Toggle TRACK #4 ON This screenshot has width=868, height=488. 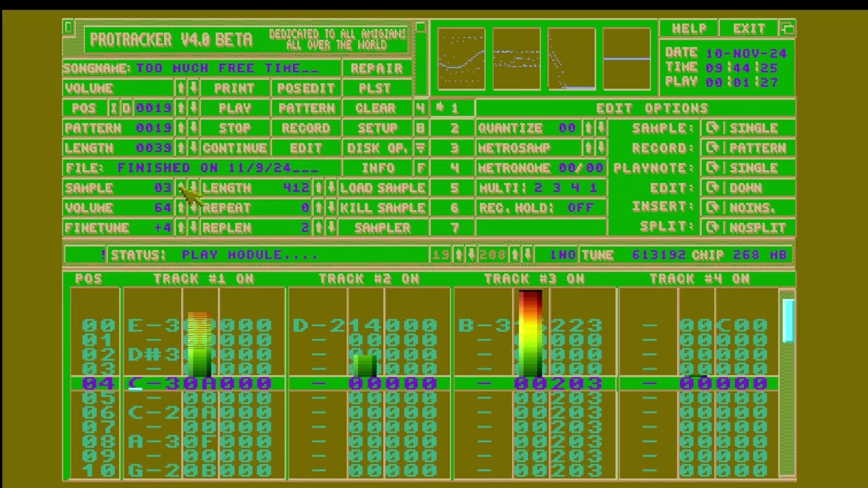coord(700,279)
